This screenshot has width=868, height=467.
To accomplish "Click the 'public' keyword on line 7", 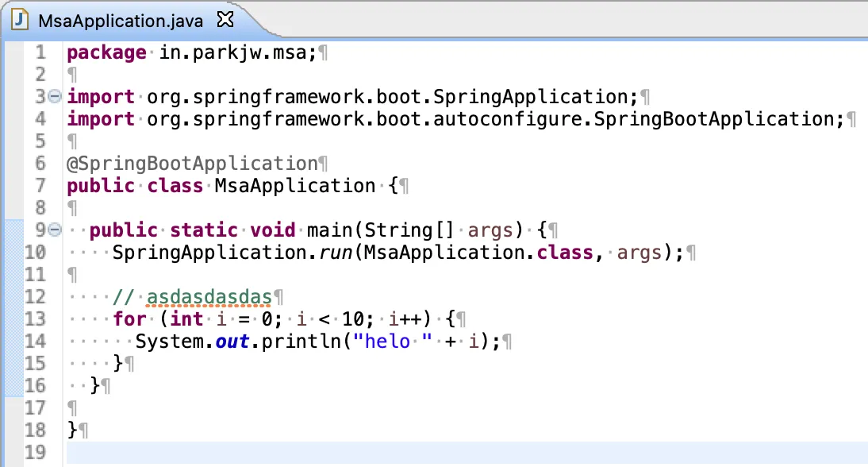I will coord(101,186).
